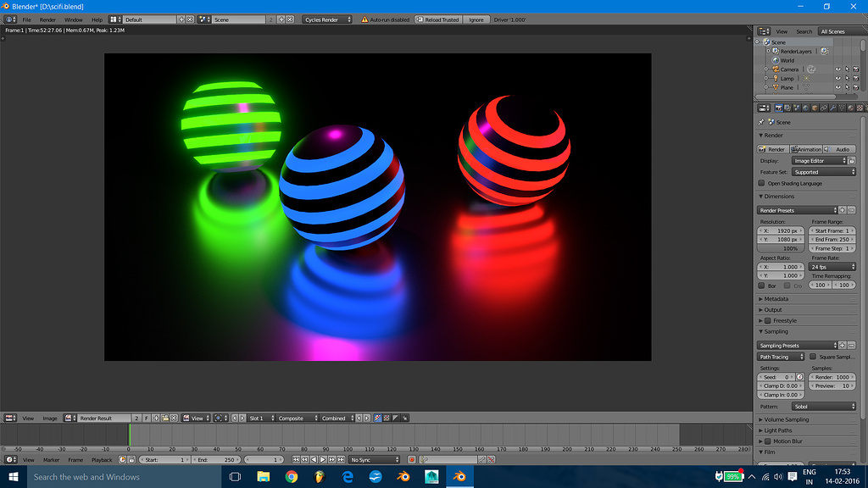The image size is (868, 488).
Task: Use random seed clock icon beside Seed
Action: click(x=800, y=377)
